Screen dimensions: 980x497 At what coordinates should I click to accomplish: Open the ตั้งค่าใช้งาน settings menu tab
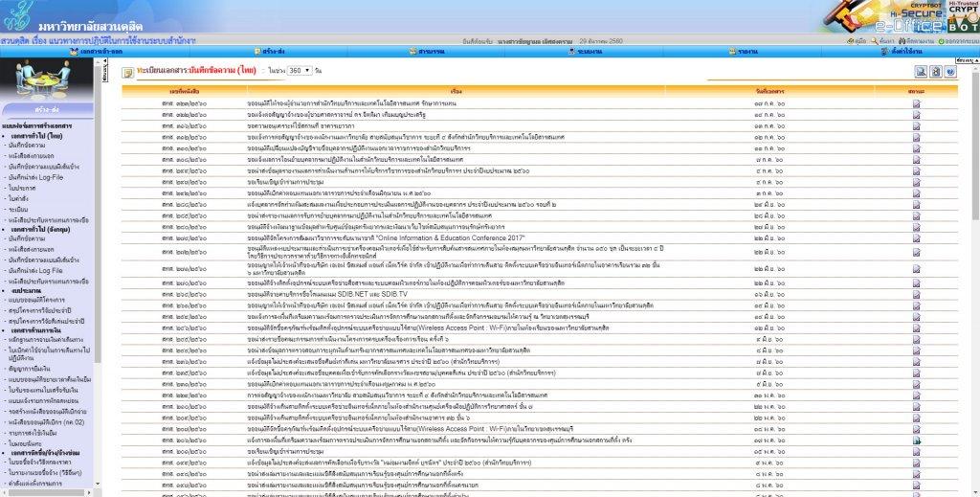pyautogui.click(x=906, y=51)
